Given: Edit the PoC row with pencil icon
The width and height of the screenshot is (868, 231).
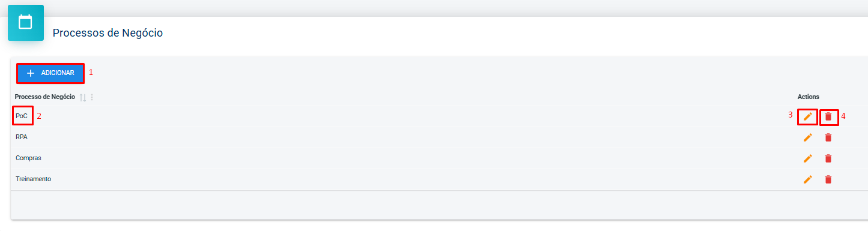Looking at the screenshot, I should coord(808,116).
